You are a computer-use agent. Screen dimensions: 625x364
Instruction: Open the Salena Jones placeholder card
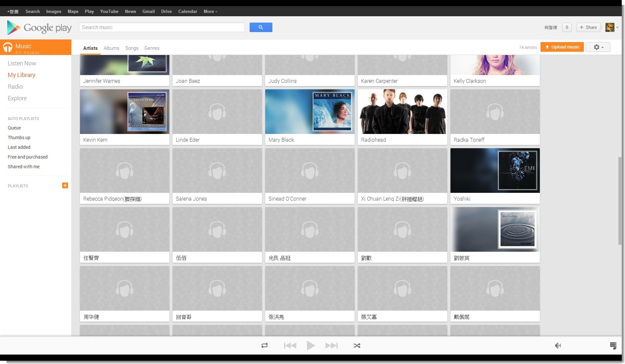217,176
